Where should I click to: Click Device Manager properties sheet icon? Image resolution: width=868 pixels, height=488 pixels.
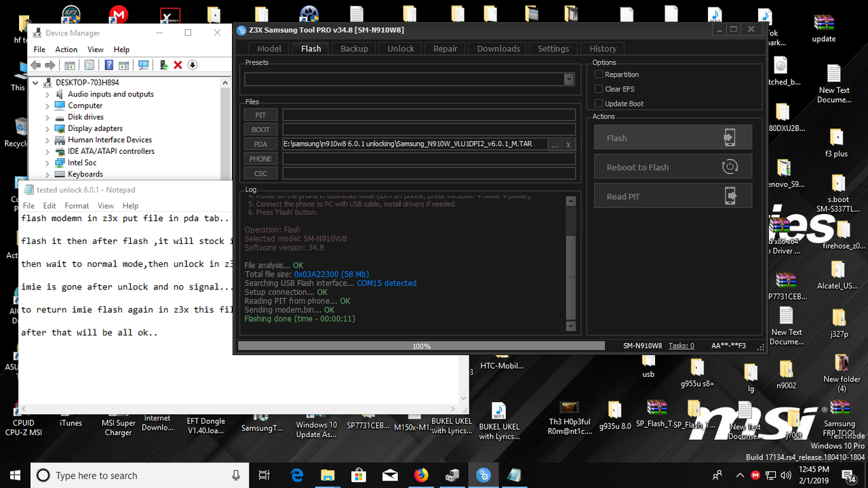89,65
